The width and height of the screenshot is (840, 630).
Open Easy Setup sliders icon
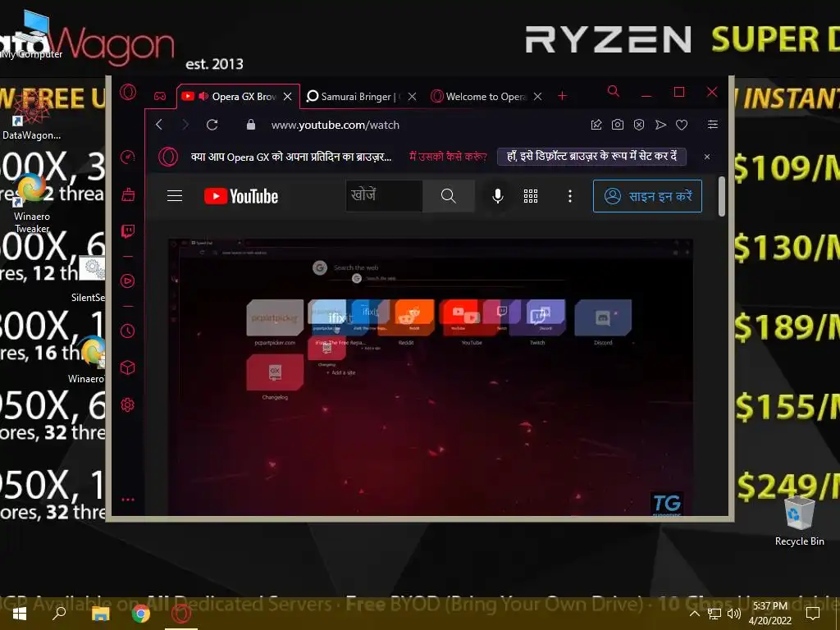[713, 125]
